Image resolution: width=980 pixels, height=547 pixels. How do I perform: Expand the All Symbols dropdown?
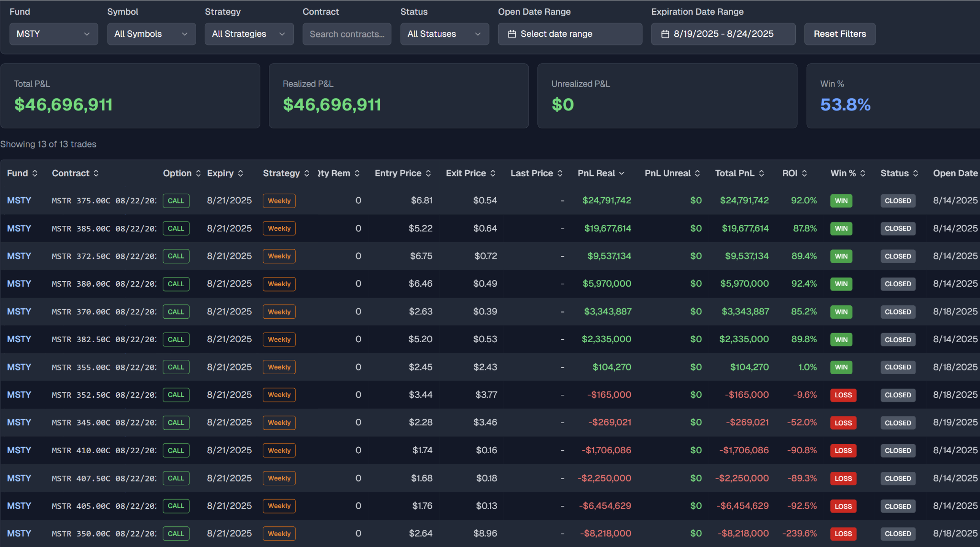coord(151,34)
